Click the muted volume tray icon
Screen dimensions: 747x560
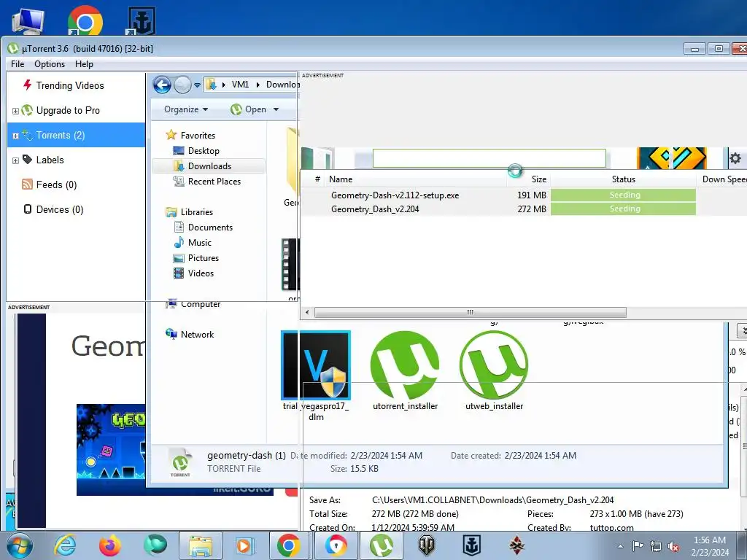pyautogui.click(x=673, y=546)
